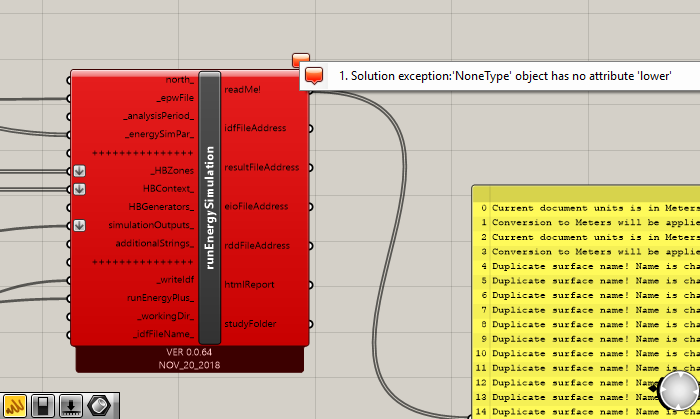
Task: Click the studyFolder output grip
Action: pos(310,324)
